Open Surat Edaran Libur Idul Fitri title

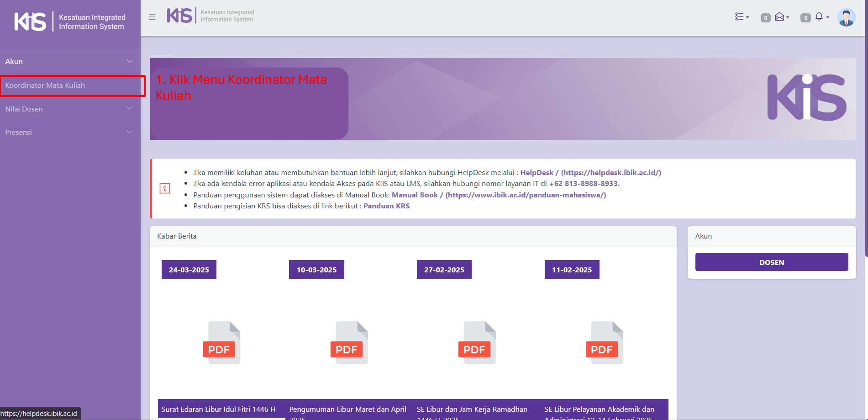(x=218, y=409)
